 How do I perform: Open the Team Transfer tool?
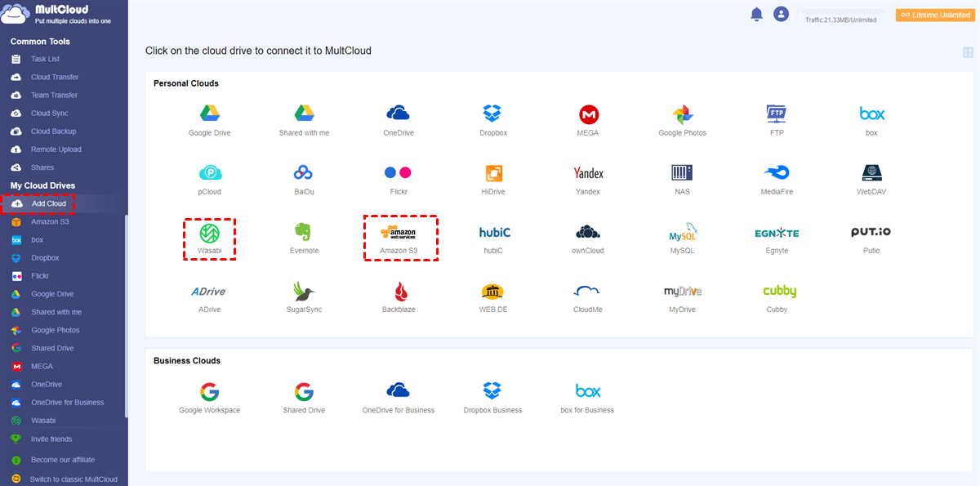[x=56, y=95]
